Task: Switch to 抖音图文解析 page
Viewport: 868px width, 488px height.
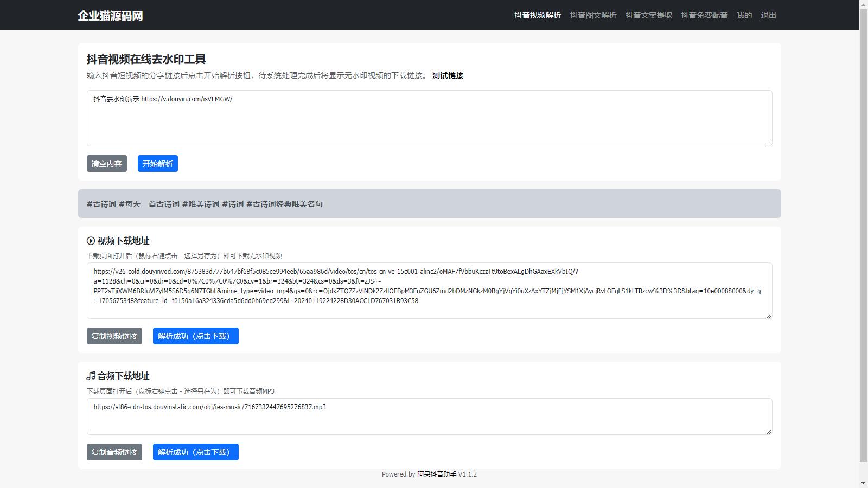Action: (593, 15)
